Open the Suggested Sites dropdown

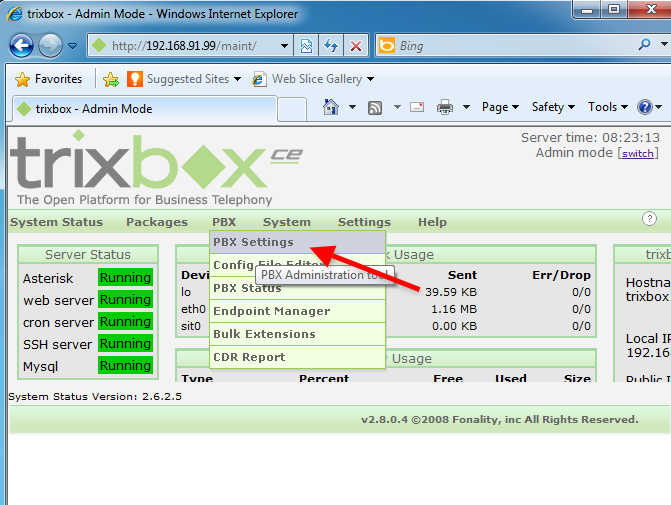184,79
